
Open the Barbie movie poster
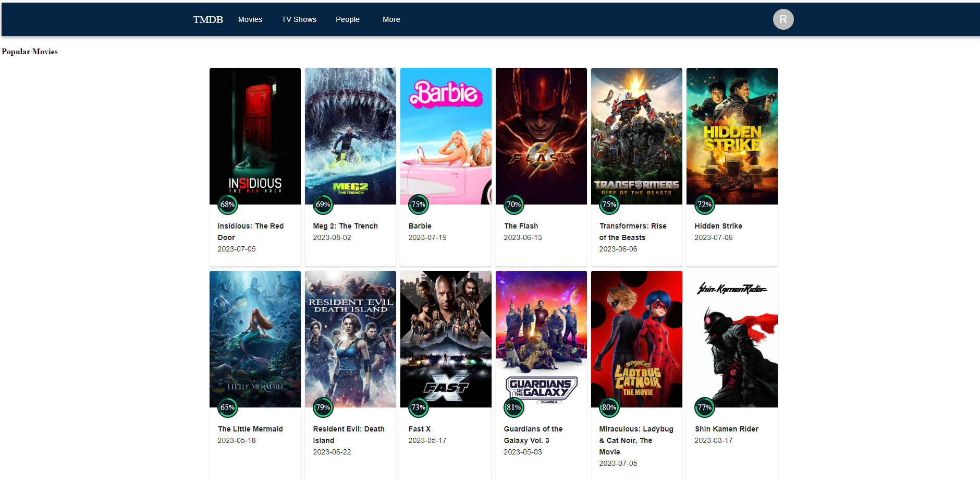[x=446, y=136]
